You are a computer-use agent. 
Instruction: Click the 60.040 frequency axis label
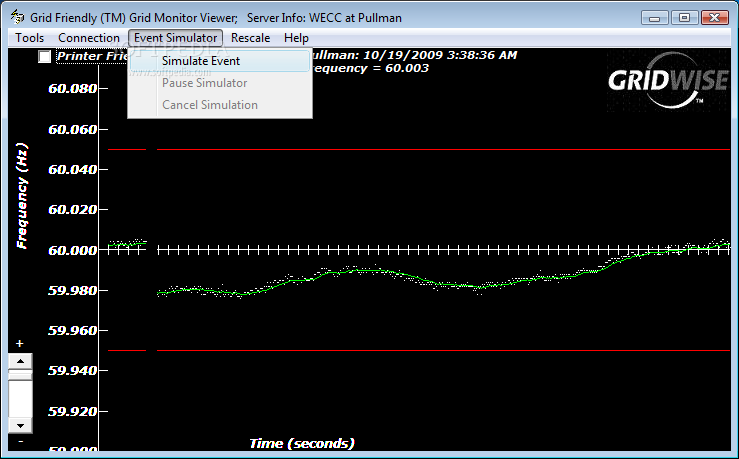click(x=73, y=169)
